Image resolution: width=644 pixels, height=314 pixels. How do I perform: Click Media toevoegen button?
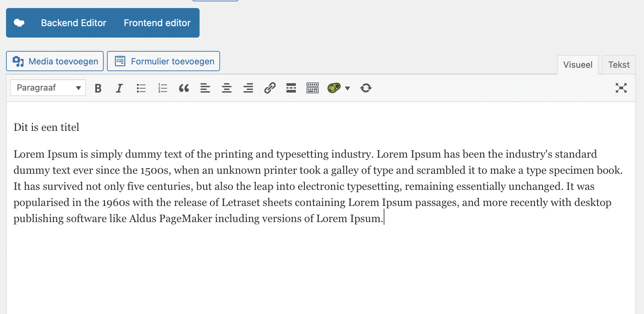pyautogui.click(x=55, y=61)
